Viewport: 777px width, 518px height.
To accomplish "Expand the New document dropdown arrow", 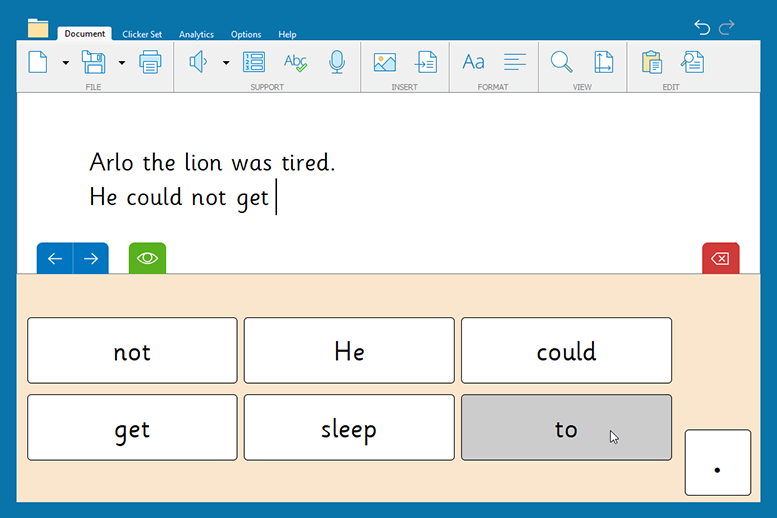I will (x=66, y=63).
